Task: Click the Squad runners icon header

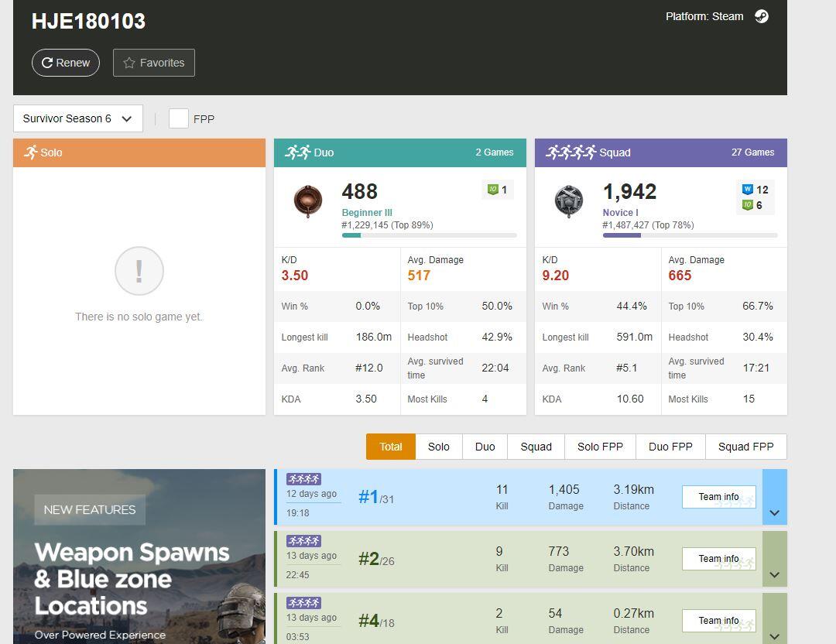Action: tap(570, 152)
